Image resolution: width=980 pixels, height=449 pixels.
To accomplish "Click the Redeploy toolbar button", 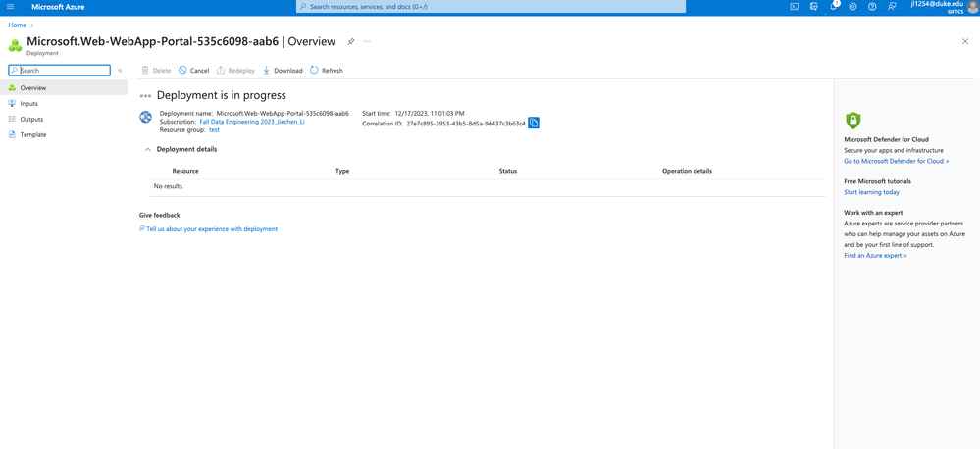I will click(x=235, y=71).
